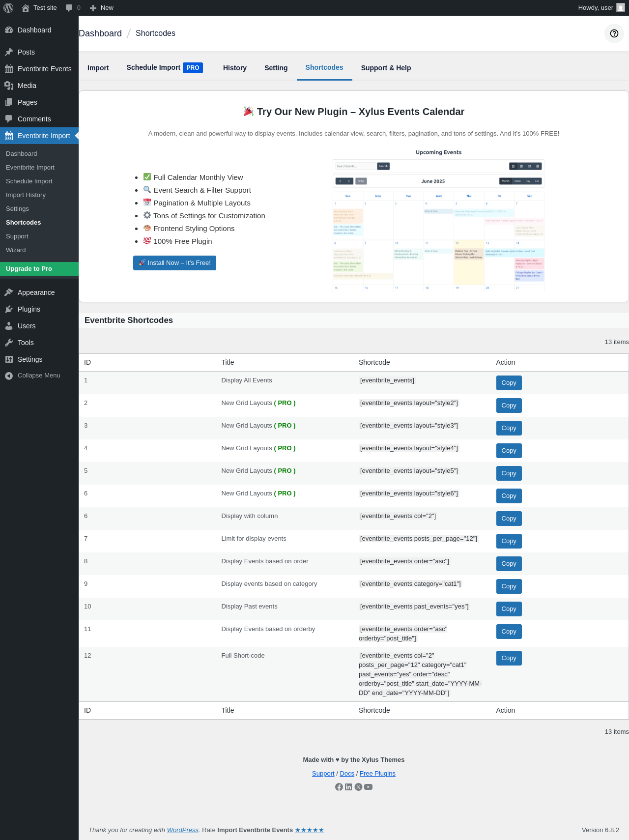Screen dimensions: 629x840
Task: Copy the Display All Events shortcode
Action: 509,383
